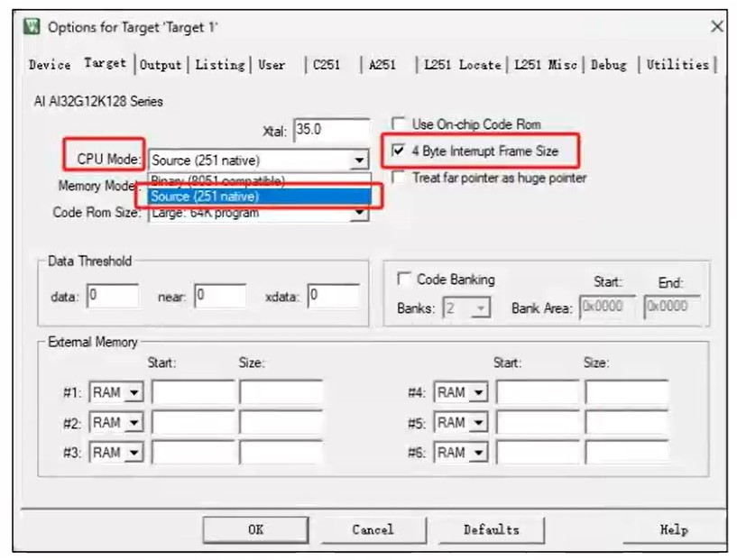The width and height of the screenshot is (737, 560).
Task: Expand the Code Rom Size dropdown
Action: [x=360, y=213]
